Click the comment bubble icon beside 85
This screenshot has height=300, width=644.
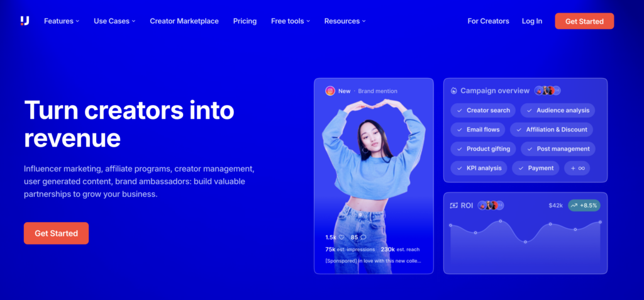[363, 238]
